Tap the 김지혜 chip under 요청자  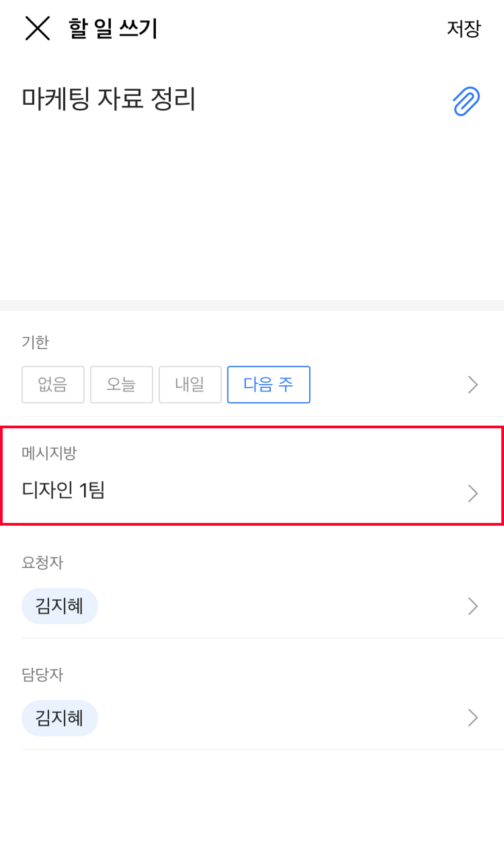[x=59, y=606]
